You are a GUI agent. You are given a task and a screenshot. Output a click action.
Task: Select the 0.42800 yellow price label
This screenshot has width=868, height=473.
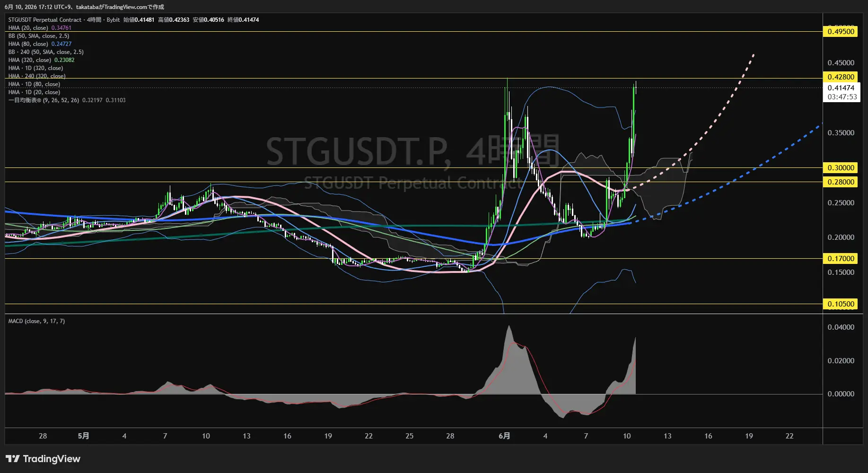(841, 77)
